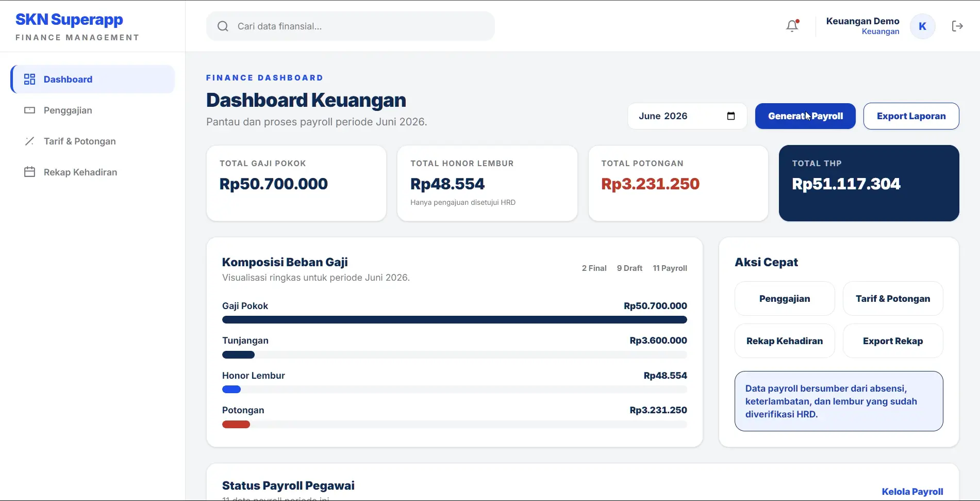
Task: Click the K user avatar
Action: pos(922,26)
